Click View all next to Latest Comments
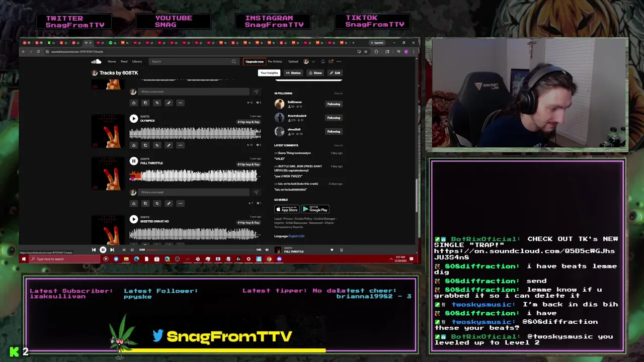Image resolution: width=644 pixels, height=362 pixels. point(338,146)
